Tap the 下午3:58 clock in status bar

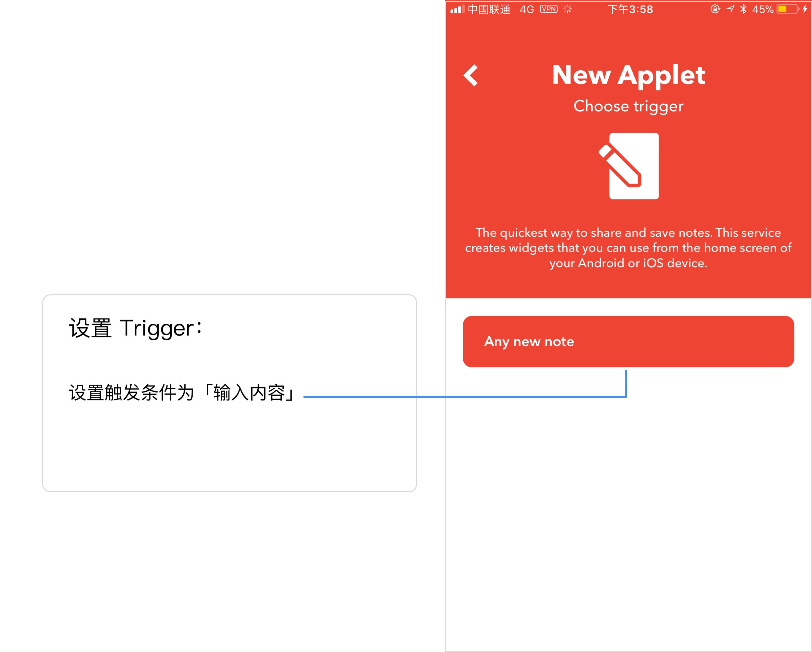click(x=630, y=9)
